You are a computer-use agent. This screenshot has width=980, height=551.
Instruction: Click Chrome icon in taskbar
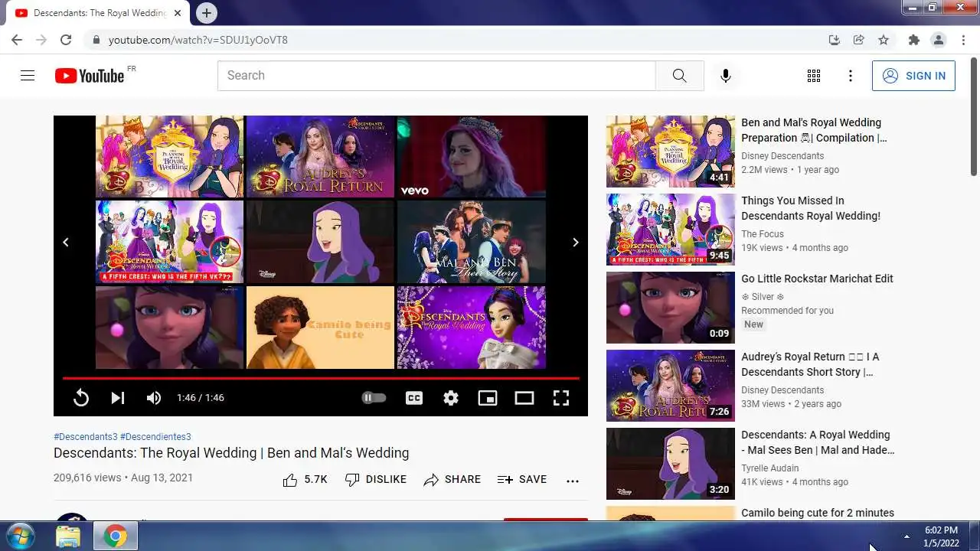(116, 536)
